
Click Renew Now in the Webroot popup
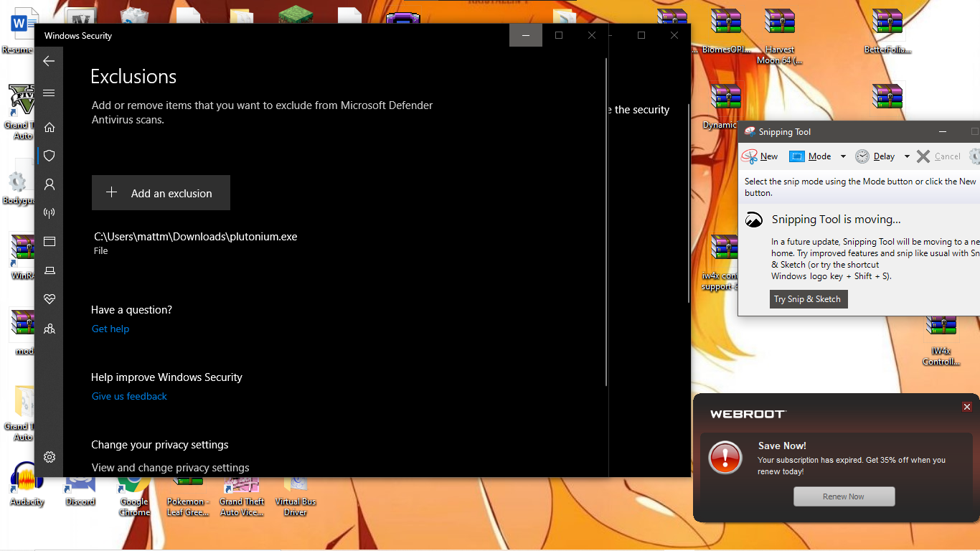point(844,496)
